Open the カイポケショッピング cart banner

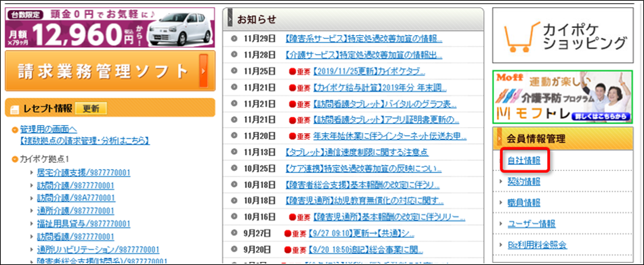(x=563, y=35)
